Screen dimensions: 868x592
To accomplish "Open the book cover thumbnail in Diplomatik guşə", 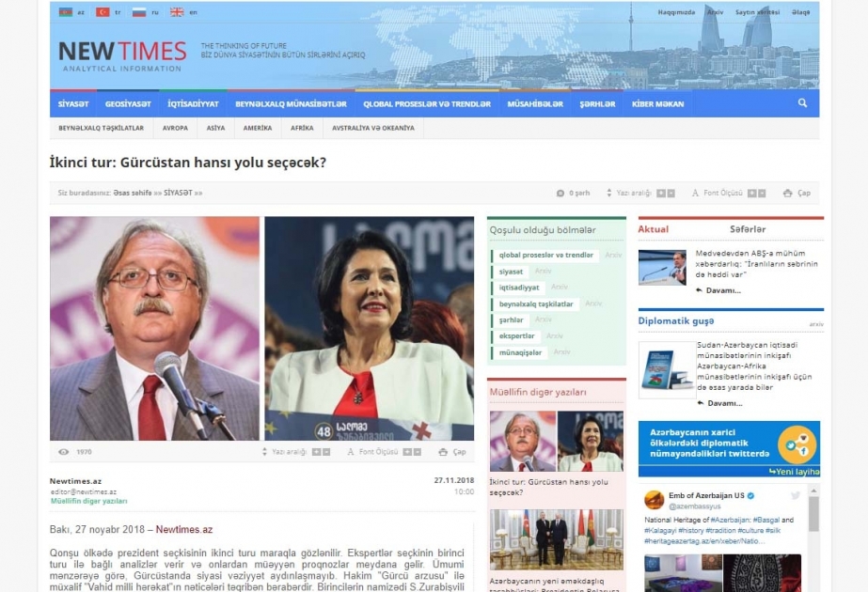I will [667, 370].
